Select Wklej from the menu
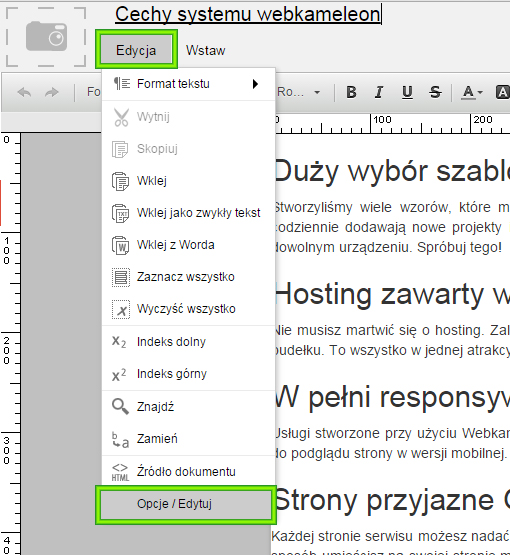Image resolution: width=510 pixels, height=555 pixels. pos(189,181)
